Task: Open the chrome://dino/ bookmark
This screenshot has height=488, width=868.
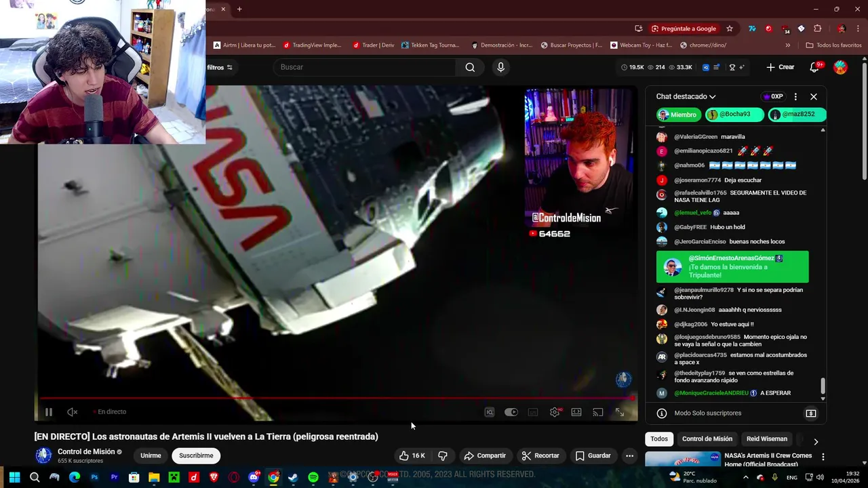Action: click(x=703, y=45)
